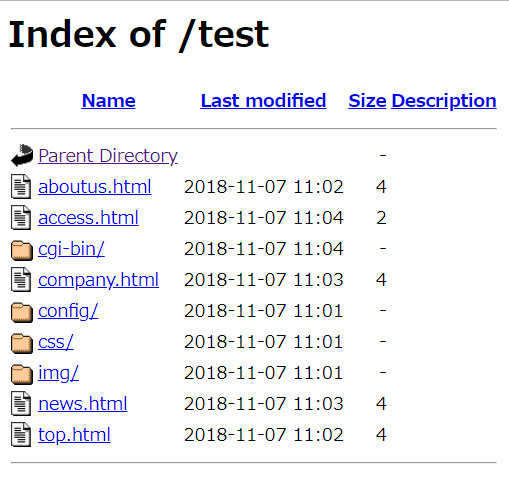Click the folder icon next to config
Viewport: 509px width, 490px height.
click(22, 312)
